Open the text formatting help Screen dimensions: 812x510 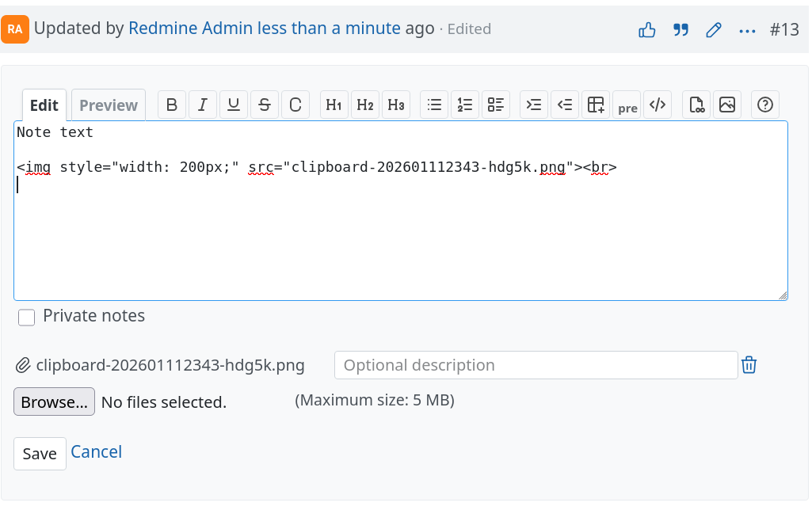pyautogui.click(x=765, y=105)
